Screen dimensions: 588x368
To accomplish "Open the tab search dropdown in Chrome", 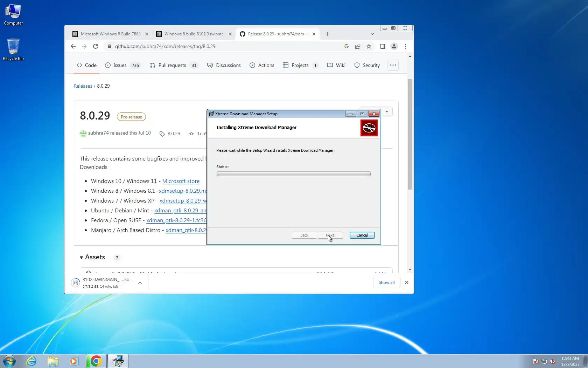I will click(372, 34).
